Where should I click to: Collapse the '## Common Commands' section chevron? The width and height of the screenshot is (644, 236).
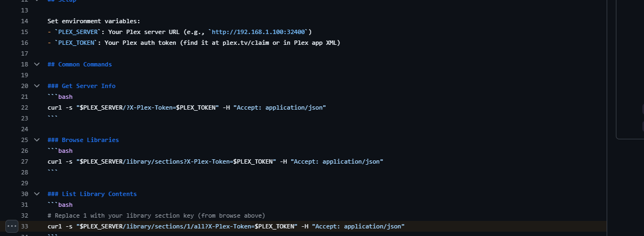pos(37,64)
